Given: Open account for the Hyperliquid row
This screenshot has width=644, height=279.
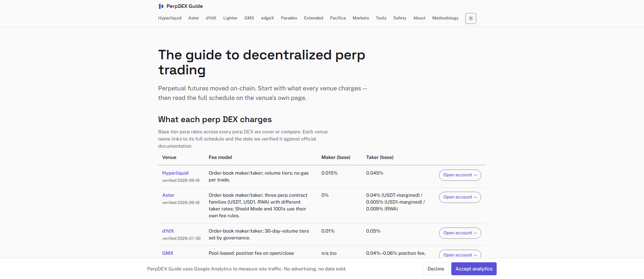Looking at the screenshot, I should point(460,175).
